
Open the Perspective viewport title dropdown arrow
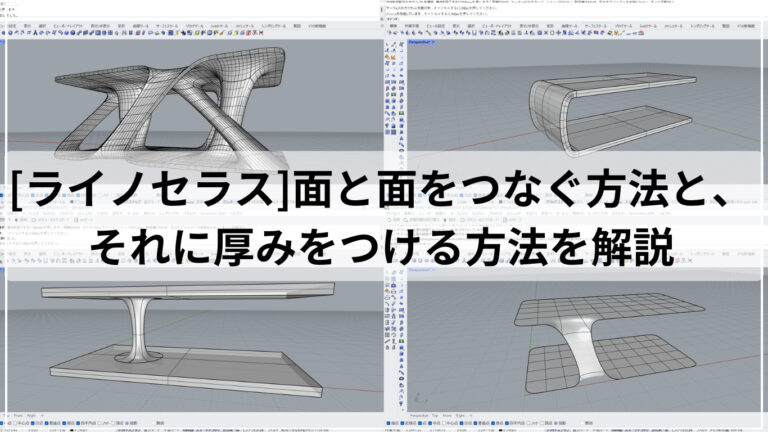(433, 42)
